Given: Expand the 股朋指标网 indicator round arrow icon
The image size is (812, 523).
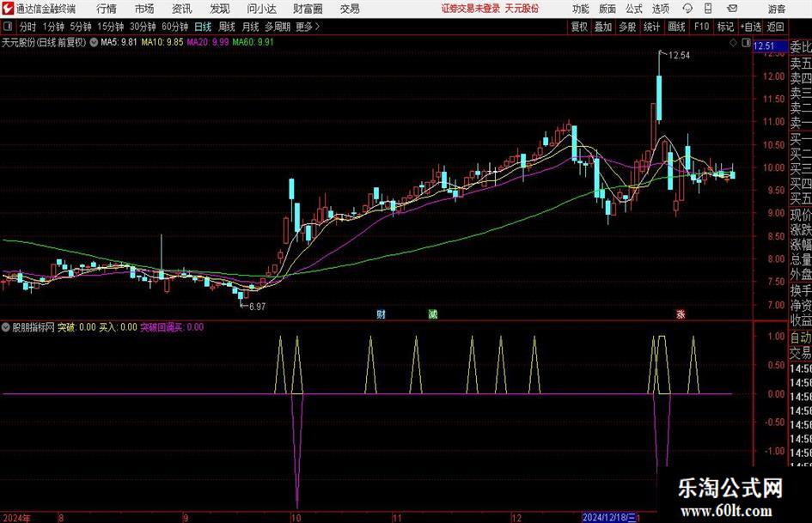Looking at the screenshot, I should coord(6,327).
